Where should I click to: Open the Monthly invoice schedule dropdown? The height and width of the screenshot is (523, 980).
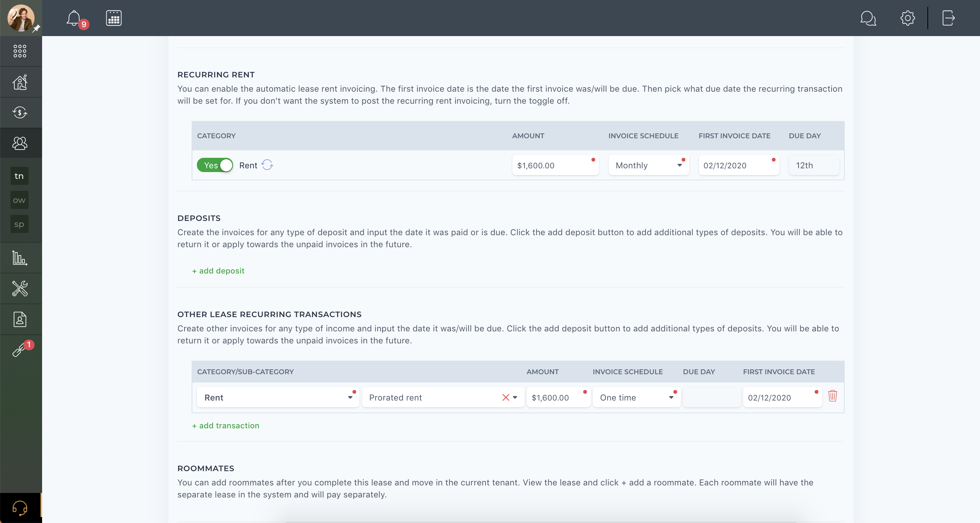pos(649,165)
